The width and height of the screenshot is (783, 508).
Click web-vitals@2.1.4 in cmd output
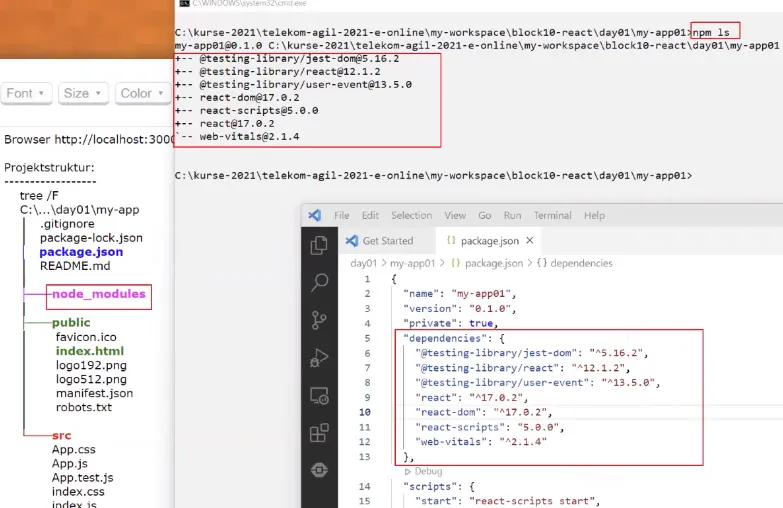tap(249, 136)
